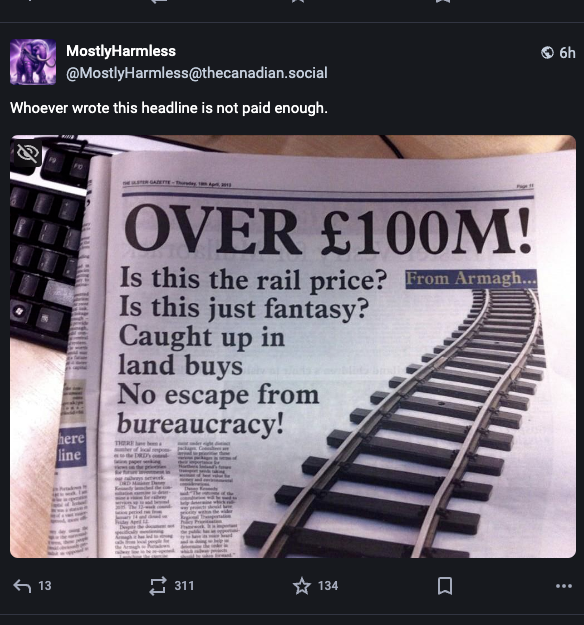Click the 'From Armagh...' label in the photo
584x625 pixels.
point(471,279)
